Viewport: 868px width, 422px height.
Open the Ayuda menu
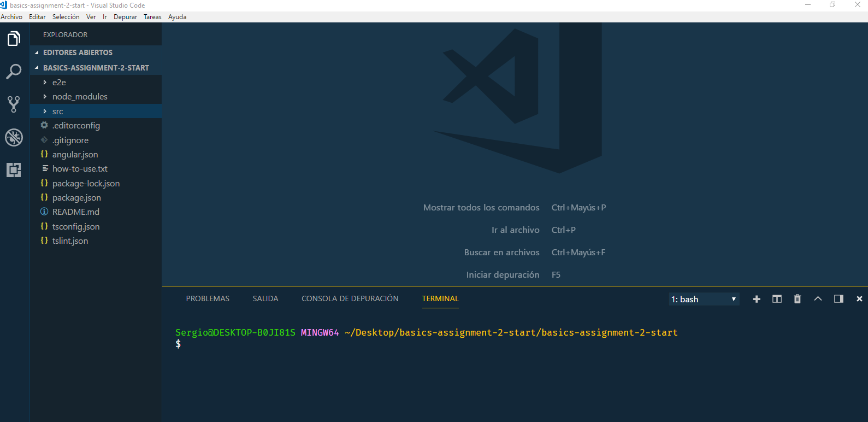click(178, 17)
